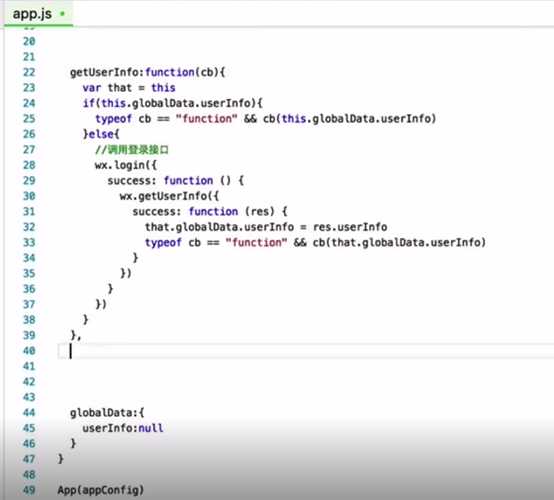
Task: Click 'App(appConfig)' on line 49
Action: pos(101,490)
